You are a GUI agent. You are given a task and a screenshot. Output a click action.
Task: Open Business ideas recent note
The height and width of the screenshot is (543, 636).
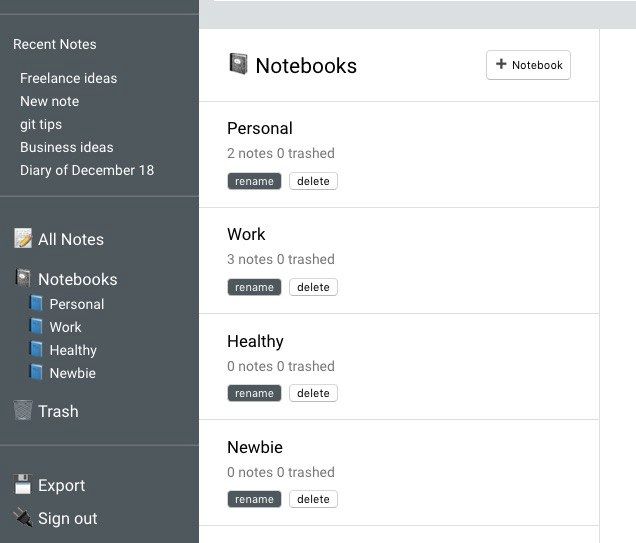point(66,147)
